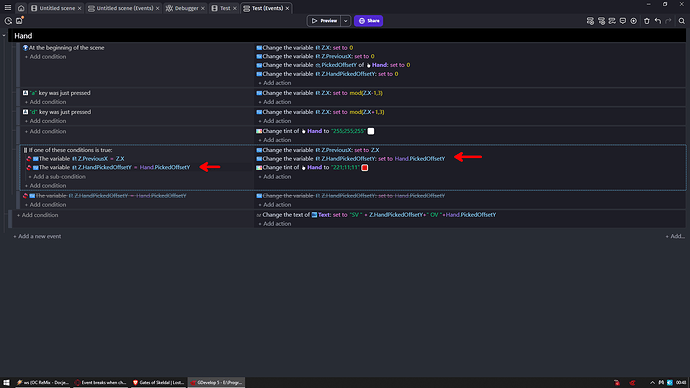Viewport: 690px width, 388px height.
Task: Toggle inverted icon on Z.PreviousX condition
Action: pos(29,158)
